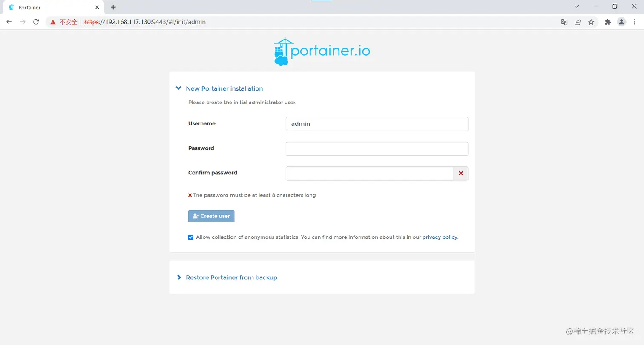Reload the page with refresh icon
The image size is (644, 345).
click(x=36, y=22)
